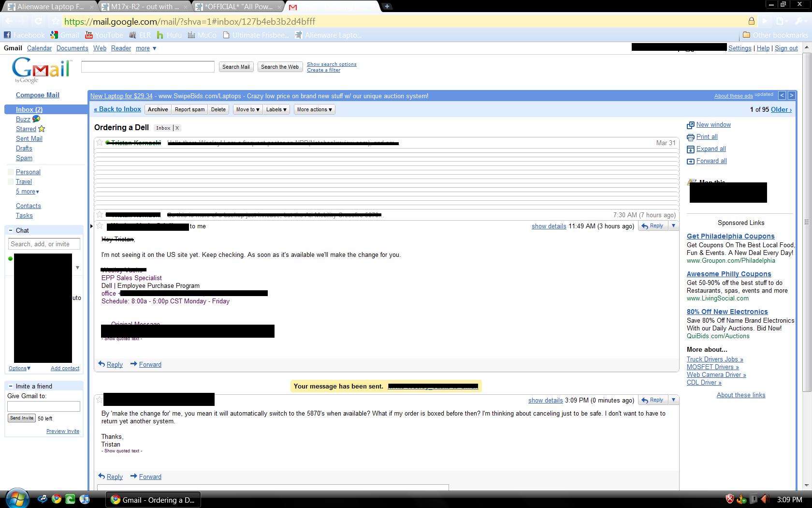
Task: Open the More actions dropdown
Action: click(x=314, y=109)
